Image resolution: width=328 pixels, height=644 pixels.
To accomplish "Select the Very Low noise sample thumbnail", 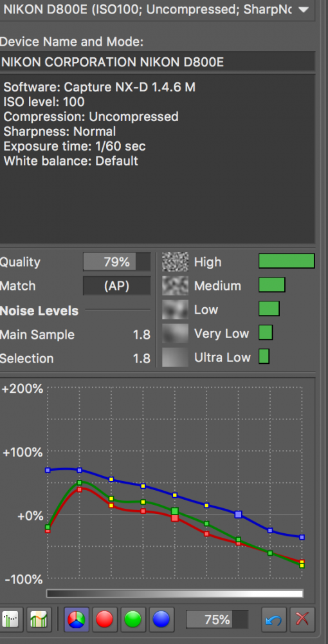I will pos(175,334).
